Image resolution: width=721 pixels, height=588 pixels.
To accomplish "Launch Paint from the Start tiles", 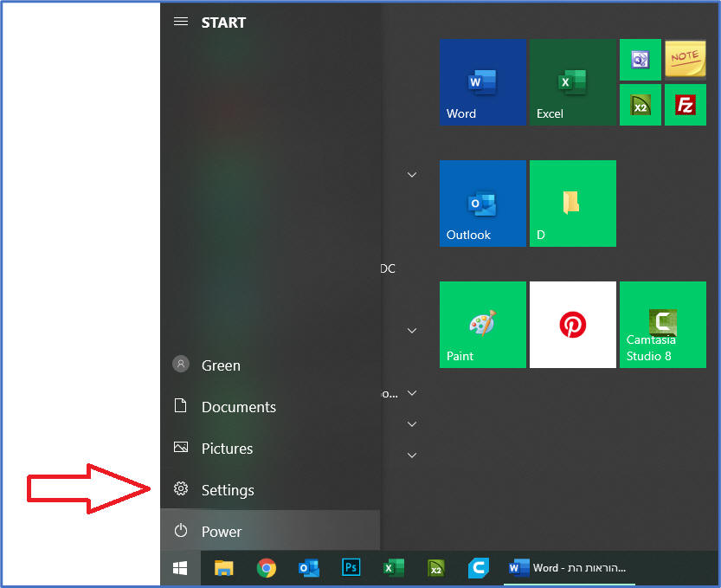I will click(482, 325).
